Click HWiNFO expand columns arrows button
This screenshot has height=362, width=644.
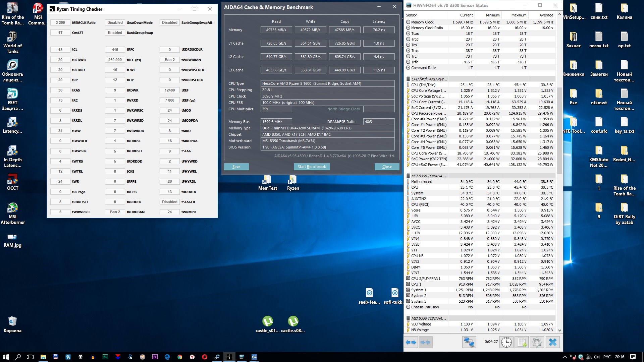(x=411, y=342)
